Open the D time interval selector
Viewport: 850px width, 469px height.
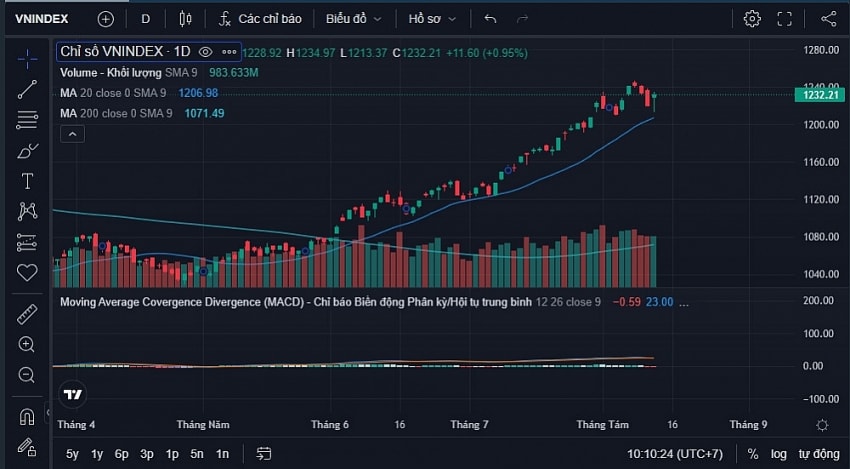point(145,19)
